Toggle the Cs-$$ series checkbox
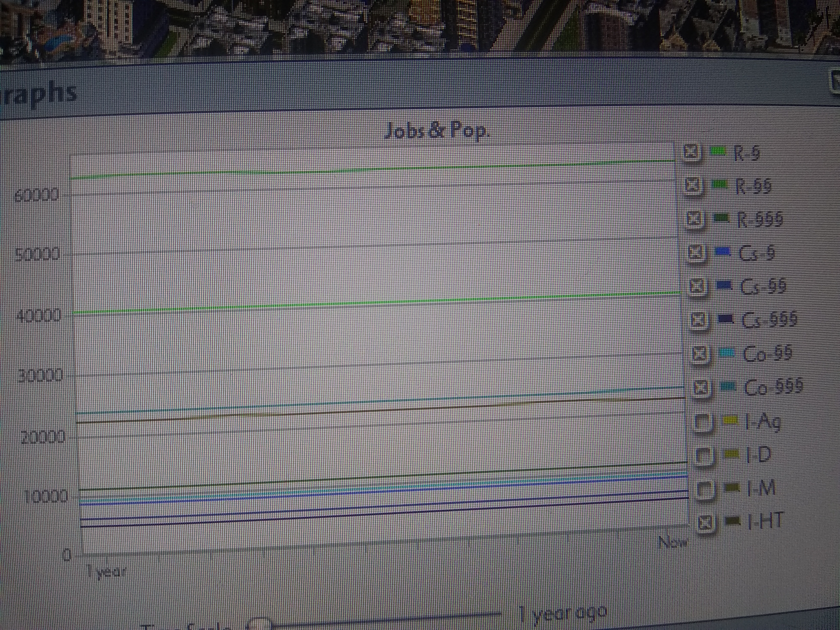Image resolution: width=840 pixels, height=630 pixels. coord(699,286)
